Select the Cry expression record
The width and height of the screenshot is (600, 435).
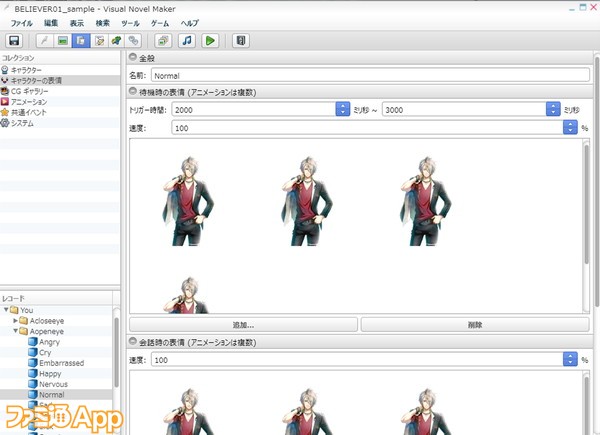(45, 352)
